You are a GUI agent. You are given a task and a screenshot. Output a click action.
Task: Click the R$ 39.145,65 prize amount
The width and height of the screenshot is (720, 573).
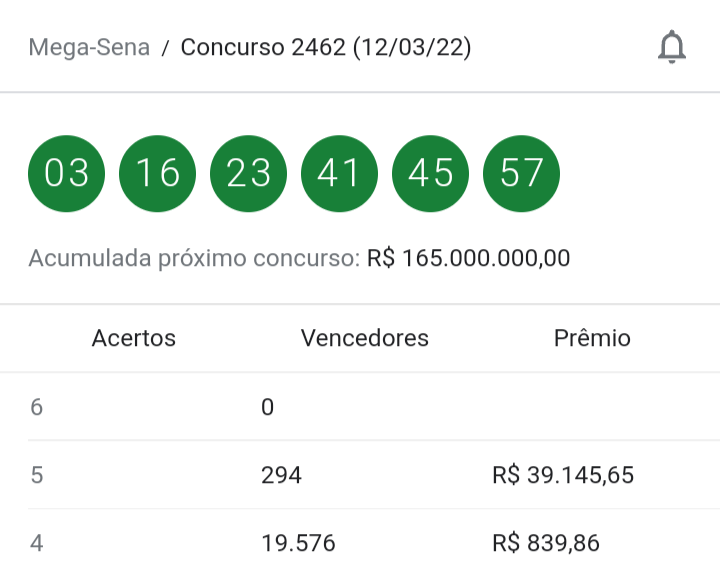pyautogui.click(x=563, y=475)
